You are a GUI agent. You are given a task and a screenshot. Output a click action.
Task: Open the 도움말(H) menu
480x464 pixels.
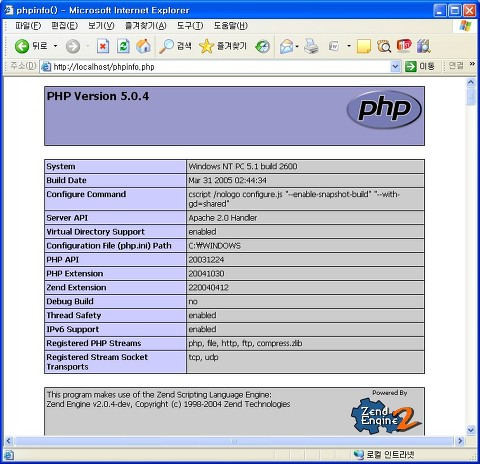pyautogui.click(x=230, y=26)
